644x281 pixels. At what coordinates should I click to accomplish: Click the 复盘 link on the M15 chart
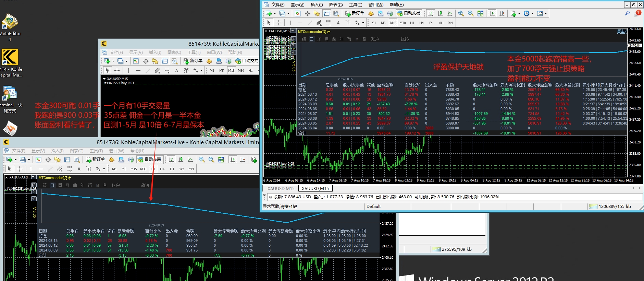tap(621, 32)
